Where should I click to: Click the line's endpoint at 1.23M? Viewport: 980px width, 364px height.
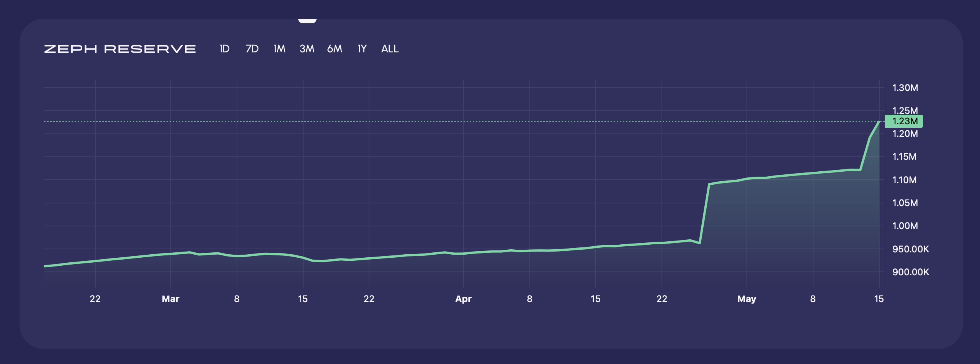coord(879,122)
